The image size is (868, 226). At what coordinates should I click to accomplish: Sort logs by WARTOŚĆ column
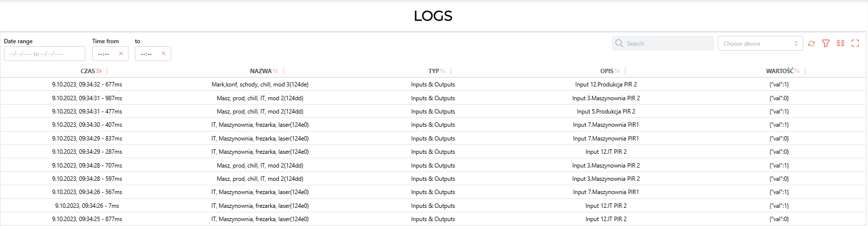[x=797, y=71]
